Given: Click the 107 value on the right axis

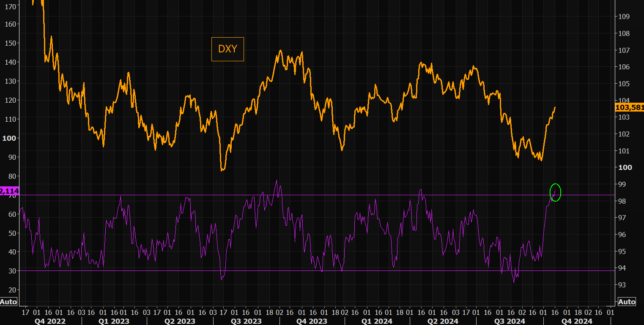Looking at the screenshot, I should pos(625,50).
